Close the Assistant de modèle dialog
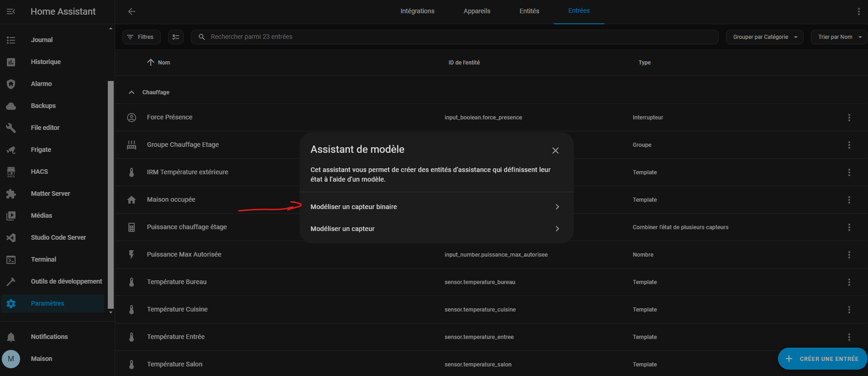This screenshot has width=868, height=376. [x=555, y=150]
